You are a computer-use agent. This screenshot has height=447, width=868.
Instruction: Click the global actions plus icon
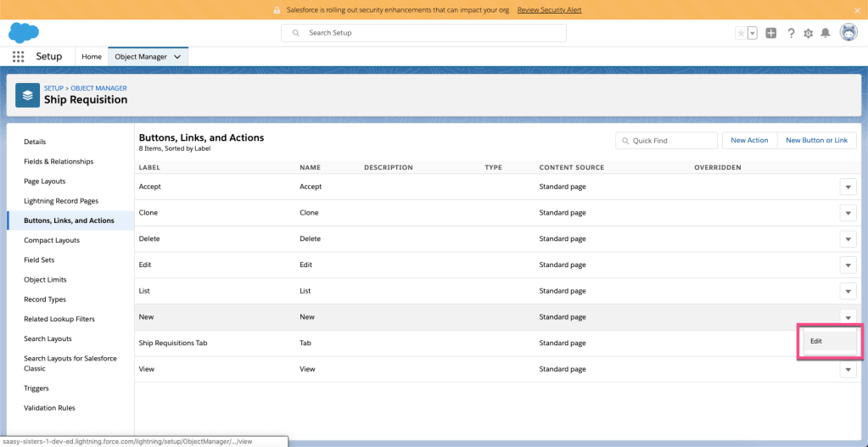(x=770, y=33)
